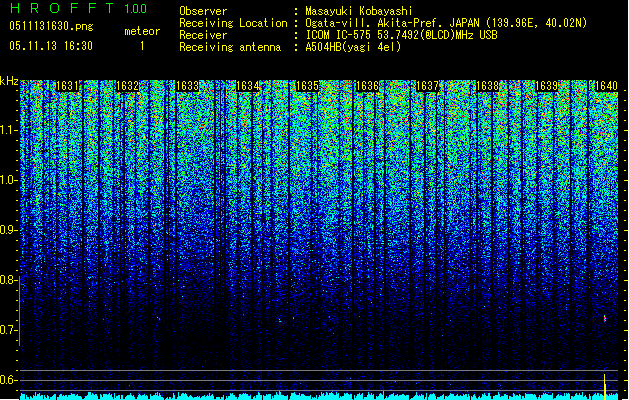This screenshot has width=629, height=400.
Task: Click the 1638 time marker
Action: click(x=487, y=86)
